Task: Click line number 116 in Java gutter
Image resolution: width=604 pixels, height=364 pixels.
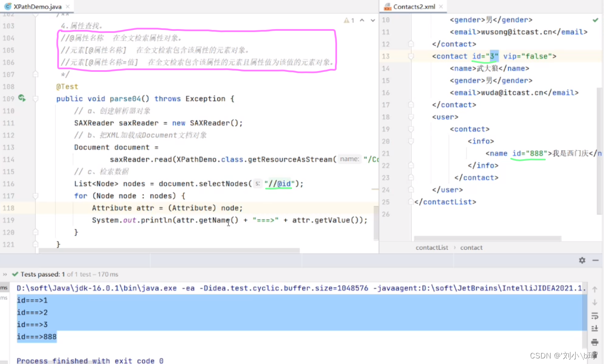Action: tap(9, 184)
